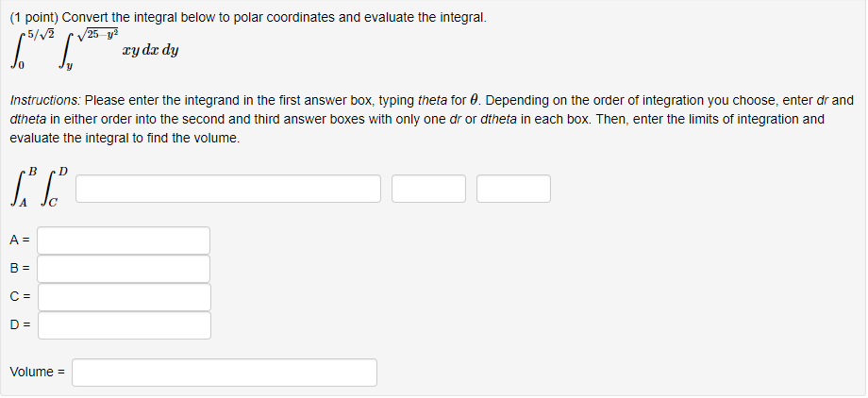Click the 'Volume =' label
Viewport: 868px width, 398px height.
(x=37, y=372)
